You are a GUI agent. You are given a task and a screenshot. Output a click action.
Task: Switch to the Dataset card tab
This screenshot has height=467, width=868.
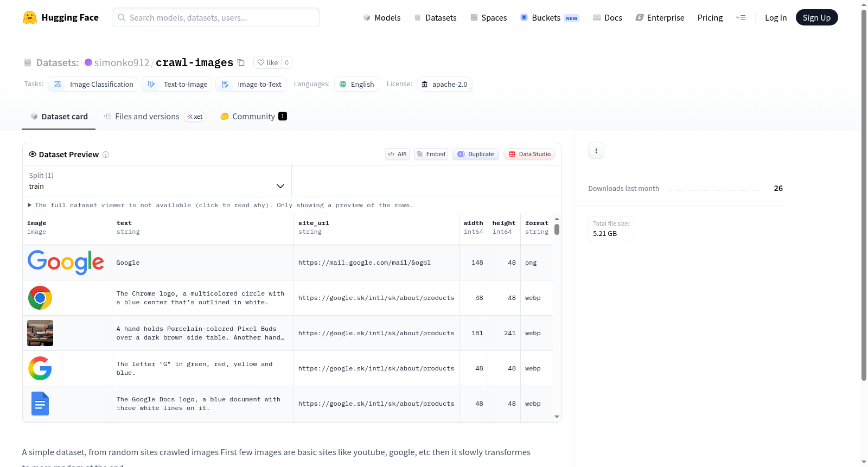point(59,117)
